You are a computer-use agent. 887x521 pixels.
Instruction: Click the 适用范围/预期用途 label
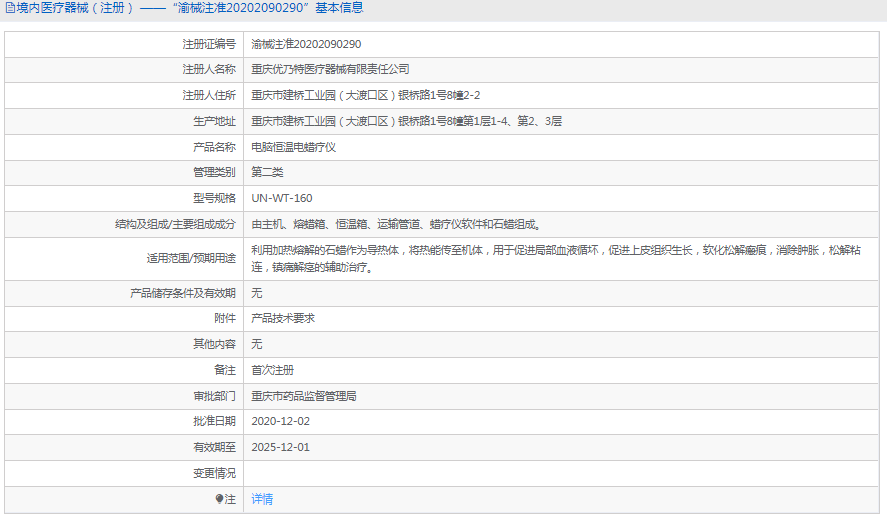191,258
